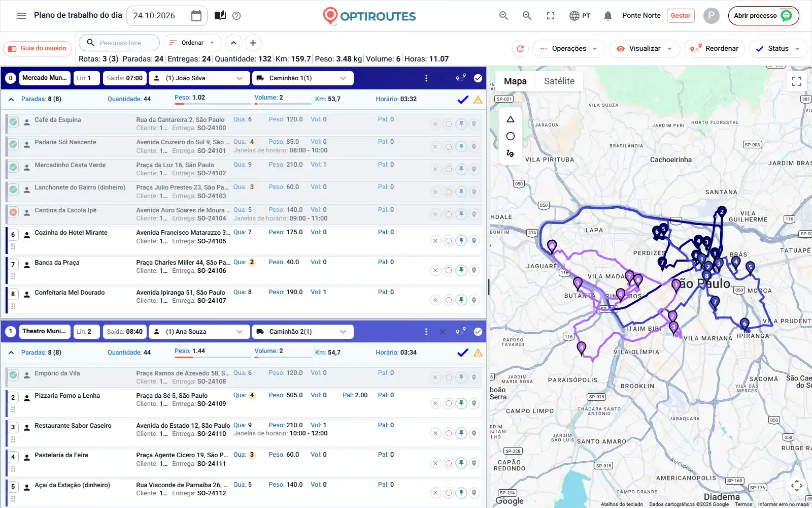Collapse the Theatro Muni stops list
812x508 pixels.
point(11,353)
